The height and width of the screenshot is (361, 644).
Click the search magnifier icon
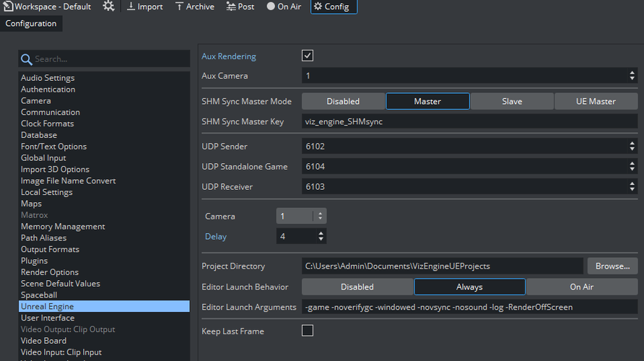click(26, 59)
